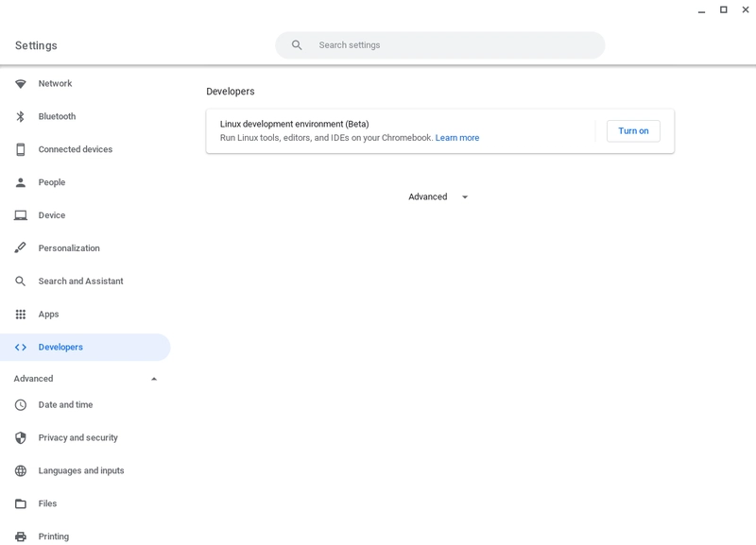Click the Device laptop icon
The height and width of the screenshot is (545, 756).
pyautogui.click(x=21, y=215)
